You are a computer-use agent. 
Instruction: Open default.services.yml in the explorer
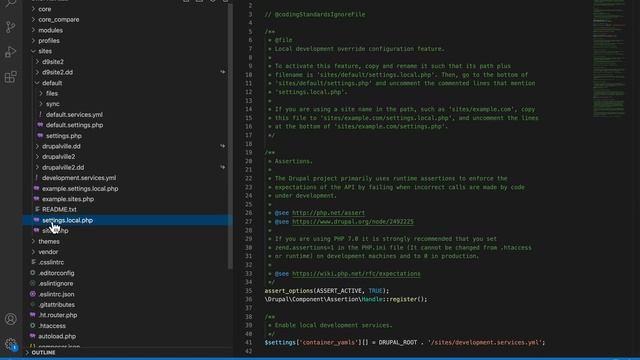[x=74, y=115]
